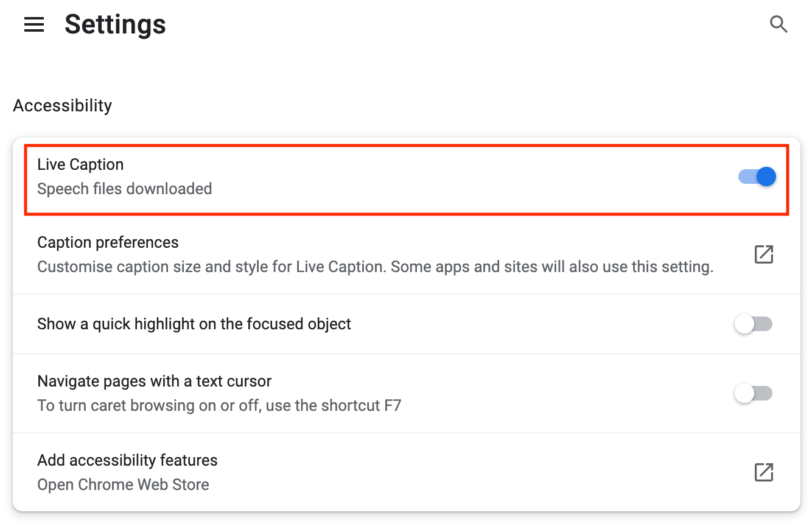Viewport: 812px width, 532px height.
Task: Click the Speech files downloaded status text
Action: tap(124, 189)
